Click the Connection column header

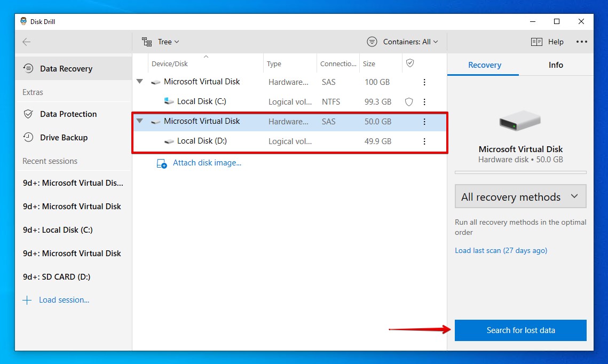(x=338, y=64)
